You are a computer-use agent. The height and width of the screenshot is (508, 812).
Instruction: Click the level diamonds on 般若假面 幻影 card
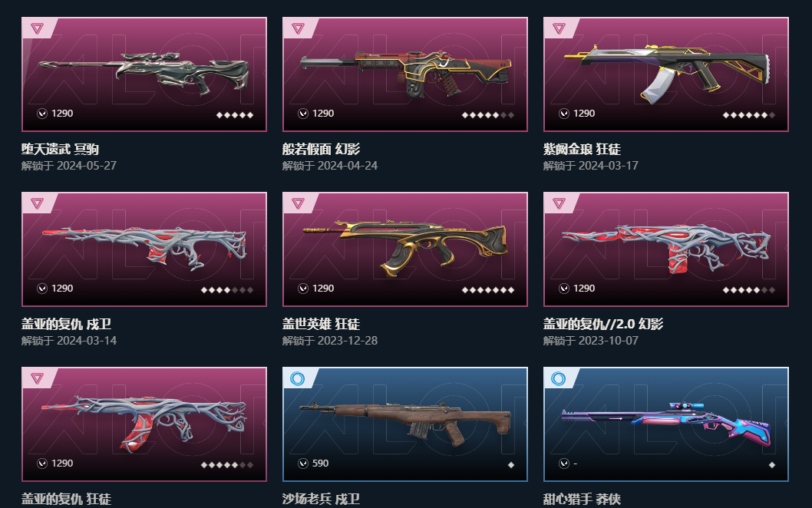tap(488, 115)
